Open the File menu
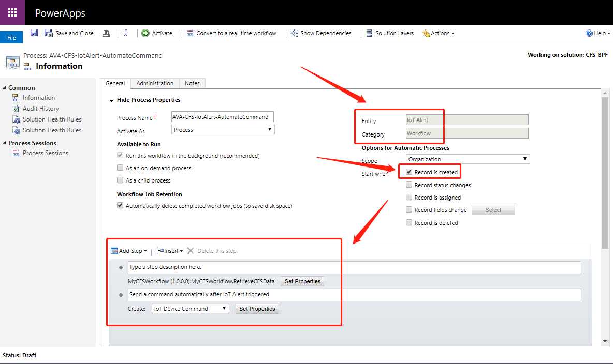 tap(11, 38)
